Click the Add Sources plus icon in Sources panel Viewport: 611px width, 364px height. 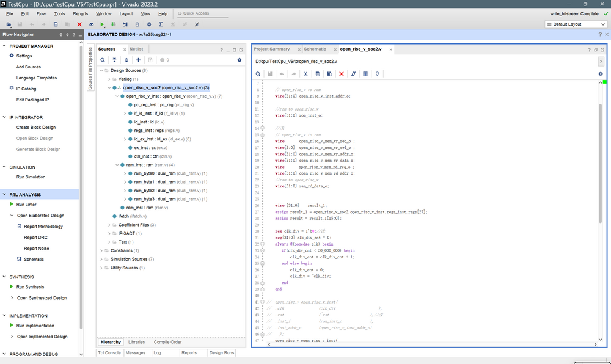pyautogui.click(x=139, y=60)
